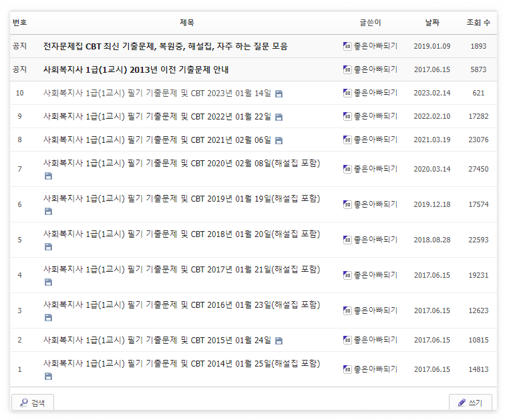Click the author level icon in row number 3

click(x=347, y=310)
